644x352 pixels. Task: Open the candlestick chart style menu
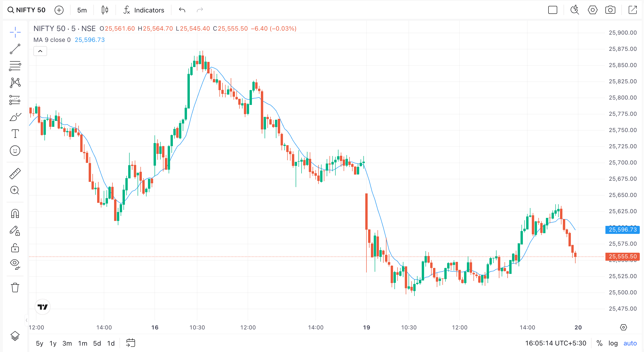(105, 10)
